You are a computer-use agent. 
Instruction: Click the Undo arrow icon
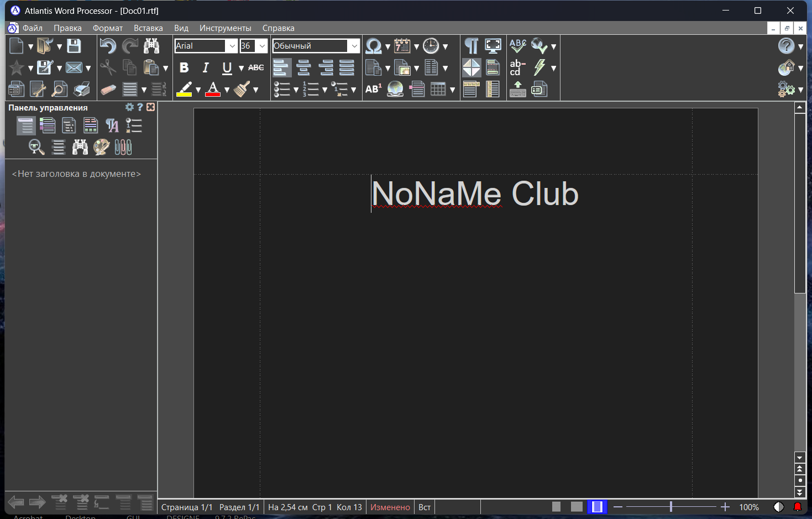point(108,46)
